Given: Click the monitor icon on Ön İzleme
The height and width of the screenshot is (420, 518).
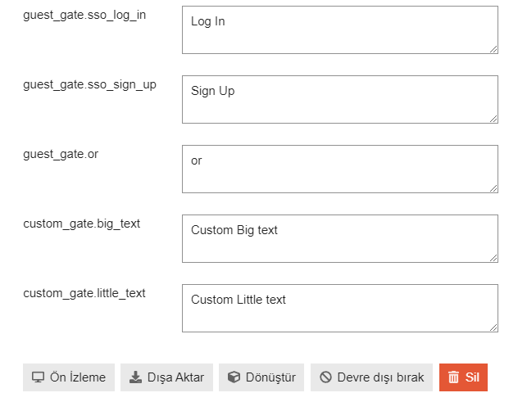Looking at the screenshot, I should pyautogui.click(x=38, y=377).
